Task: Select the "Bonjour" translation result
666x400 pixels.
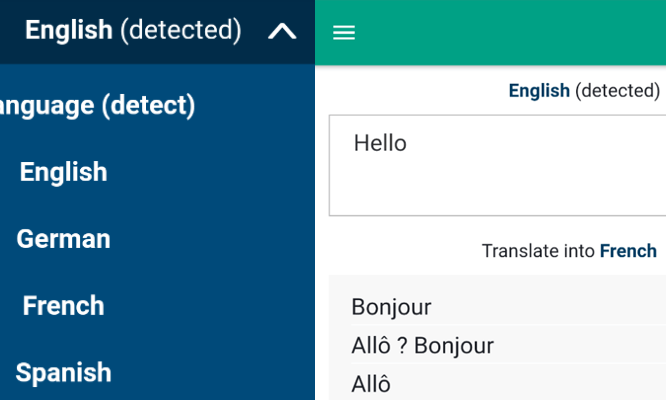Action: (x=391, y=307)
